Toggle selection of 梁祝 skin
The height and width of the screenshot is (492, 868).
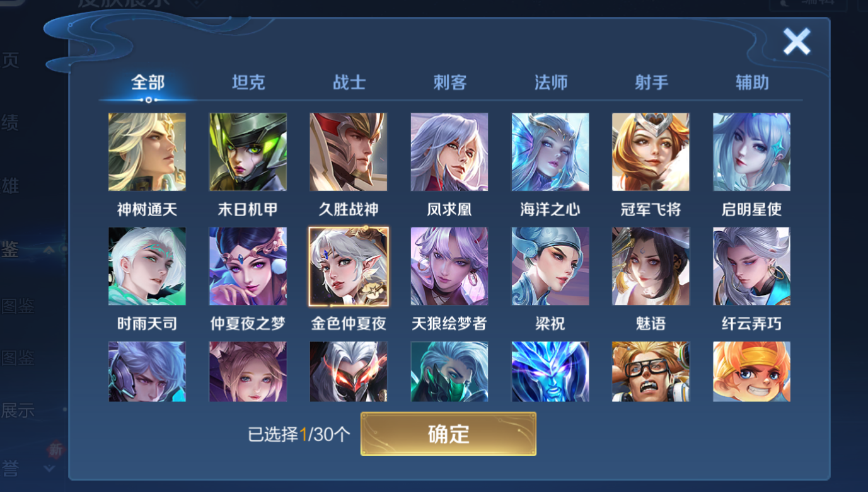tap(550, 266)
